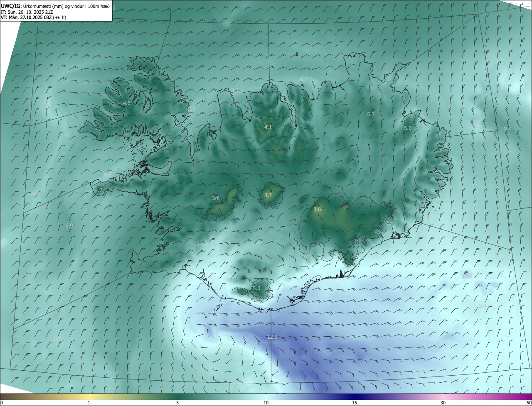Viewport: 532px width, 406px height.
Task: Click the colour scale tick label 30
Action: pos(443,403)
